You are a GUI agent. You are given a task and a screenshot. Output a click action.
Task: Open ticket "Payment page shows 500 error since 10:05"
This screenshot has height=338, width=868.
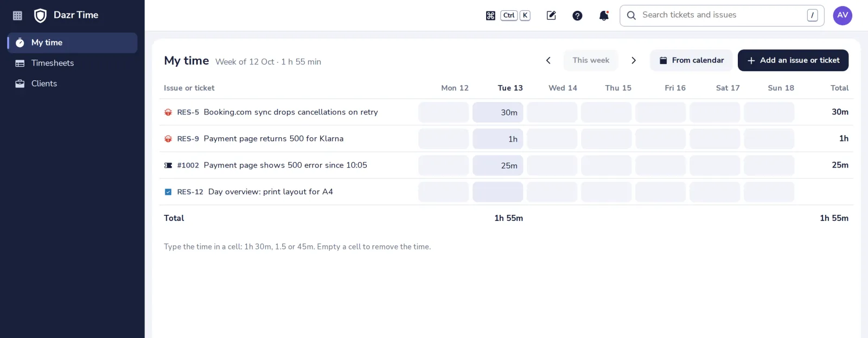pos(285,165)
